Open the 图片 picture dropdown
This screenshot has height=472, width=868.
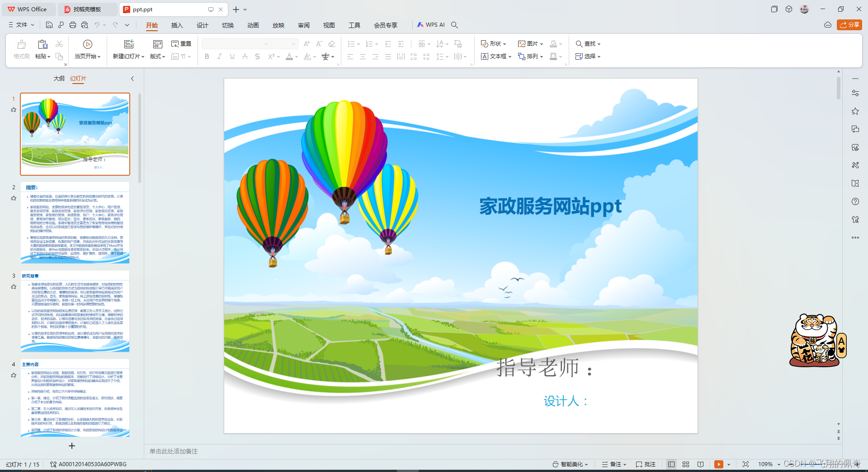[x=530, y=44]
